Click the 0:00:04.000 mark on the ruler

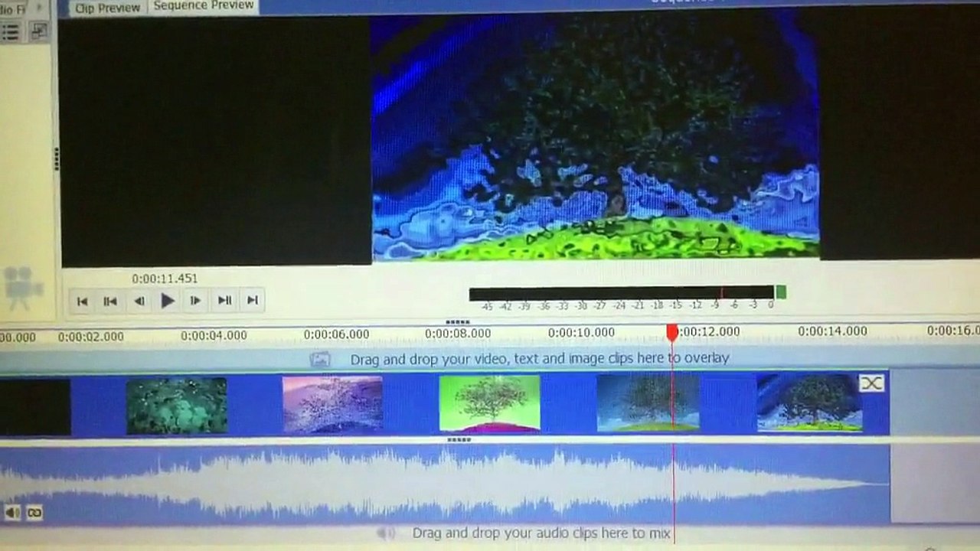[x=214, y=335]
